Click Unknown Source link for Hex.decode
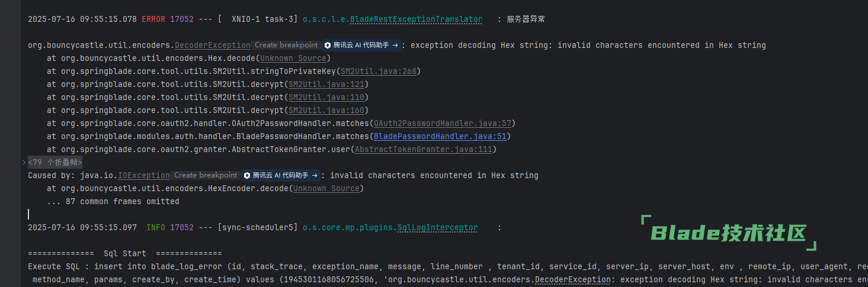868x287 pixels. tap(293, 58)
